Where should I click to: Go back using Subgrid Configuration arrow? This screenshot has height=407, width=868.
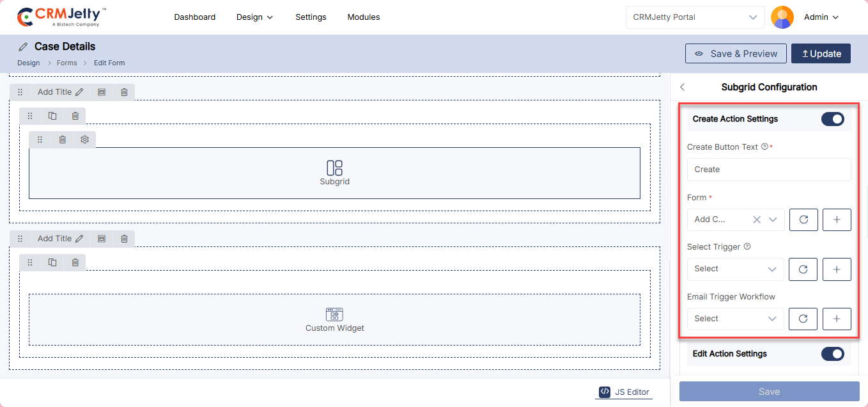tap(683, 87)
